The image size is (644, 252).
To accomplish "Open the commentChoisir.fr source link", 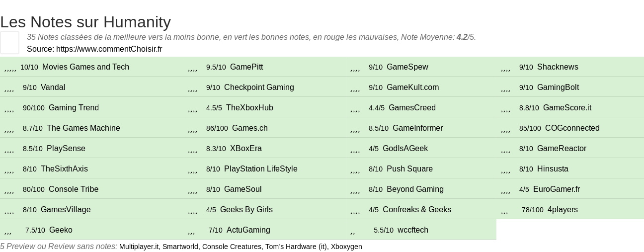I will click(109, 49).
